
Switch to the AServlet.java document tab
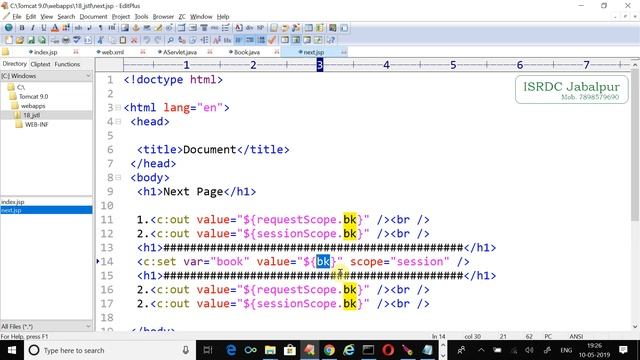[180, 52]
